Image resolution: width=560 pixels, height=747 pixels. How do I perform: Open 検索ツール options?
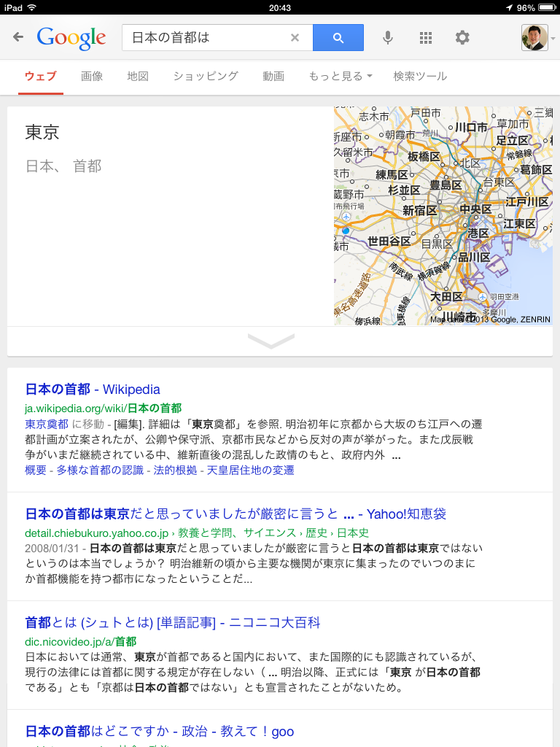point(420,76)
